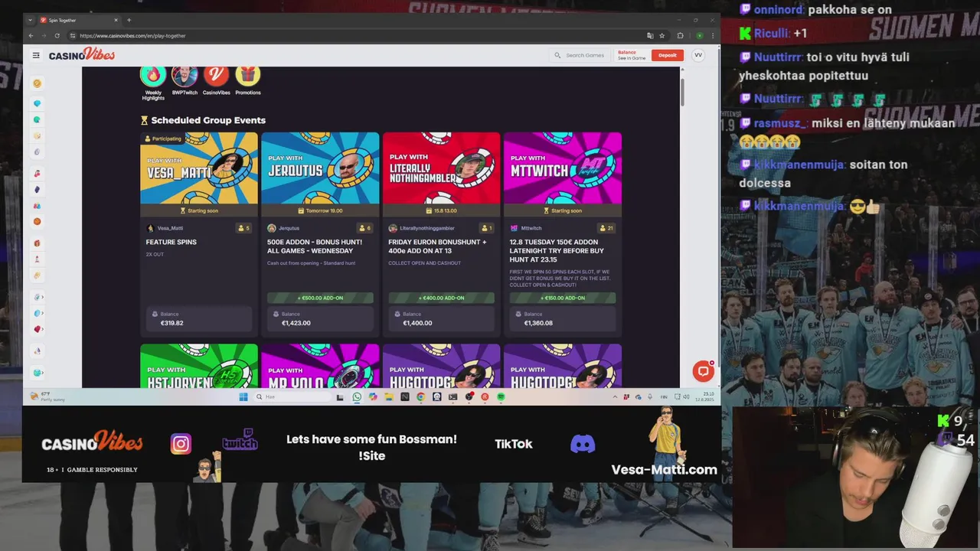Viewport: 980px width, 551px height.
Task: Click the Tomorrow 19.00 schedule label
Action: [x=320, y=210]
